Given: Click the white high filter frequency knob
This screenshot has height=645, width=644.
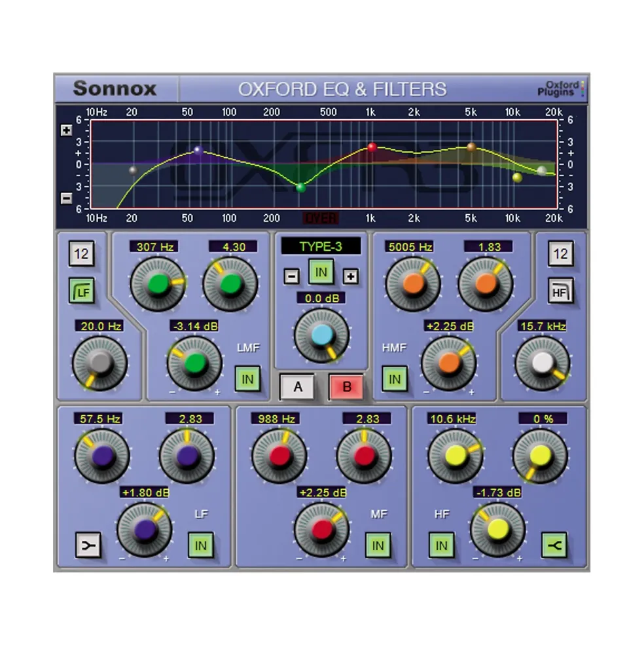Looking at the screenshot, I should 543,363.
